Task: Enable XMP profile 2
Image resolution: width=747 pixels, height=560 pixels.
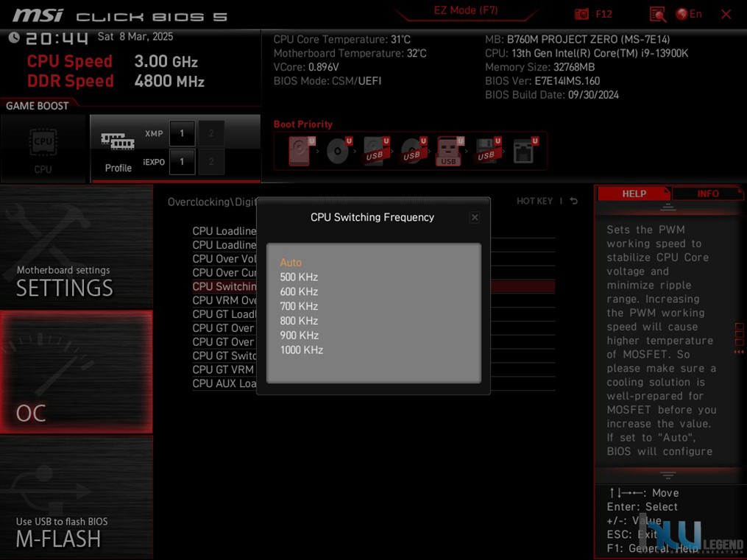Action: [x=211, y=133]
